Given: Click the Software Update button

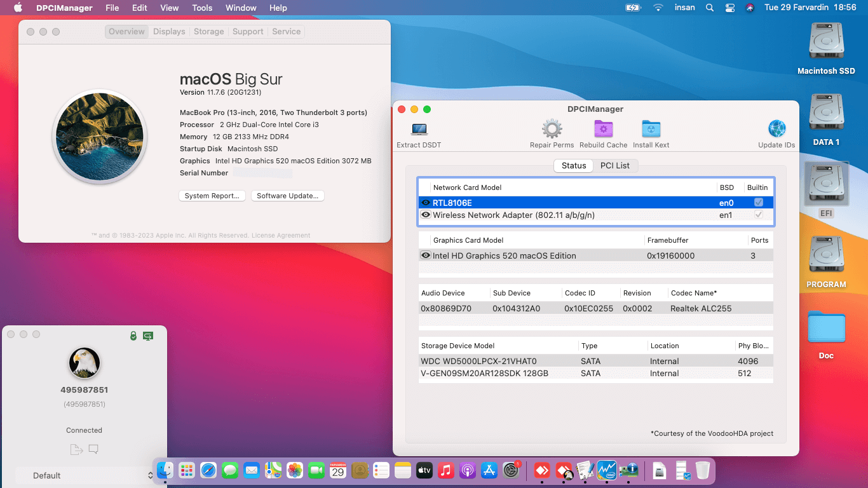Looking at the screenshot, I should (x=287, y=196).
